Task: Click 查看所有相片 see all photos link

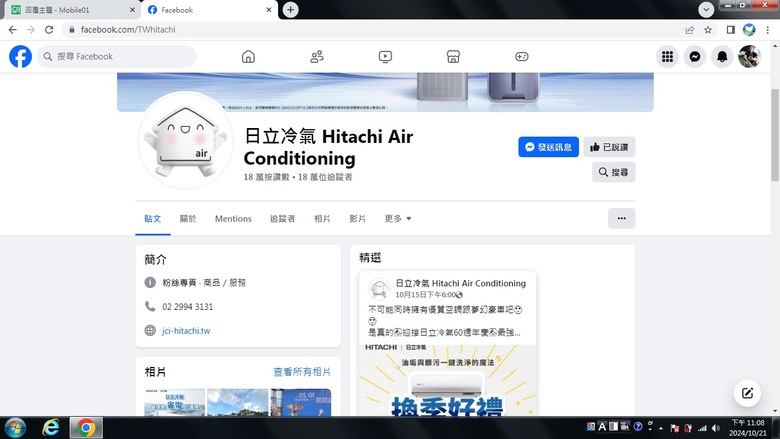Action: coord(302,372)
